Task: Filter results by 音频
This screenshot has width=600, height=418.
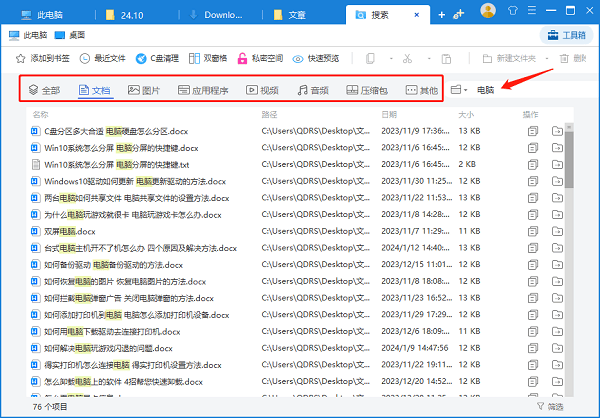Action: [313, 90]
